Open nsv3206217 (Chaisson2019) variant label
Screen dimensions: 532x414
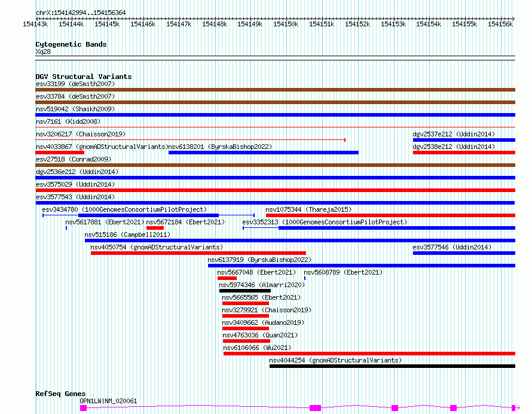[81, 134]
